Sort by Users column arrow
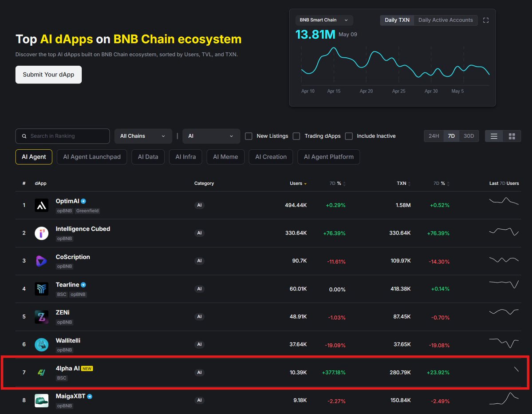532x414 pixels. coord(305,184)
